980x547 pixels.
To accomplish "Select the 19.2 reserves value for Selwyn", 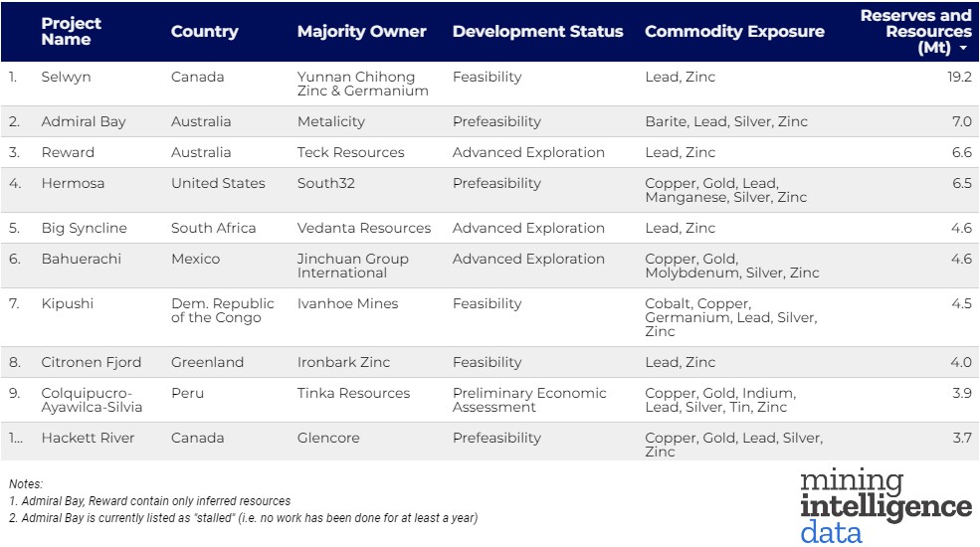I will coord(959,78).
